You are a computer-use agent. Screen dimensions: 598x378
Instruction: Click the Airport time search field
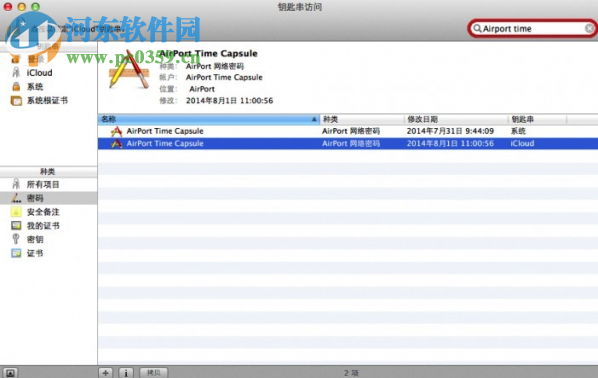click(x=532, y=29)
